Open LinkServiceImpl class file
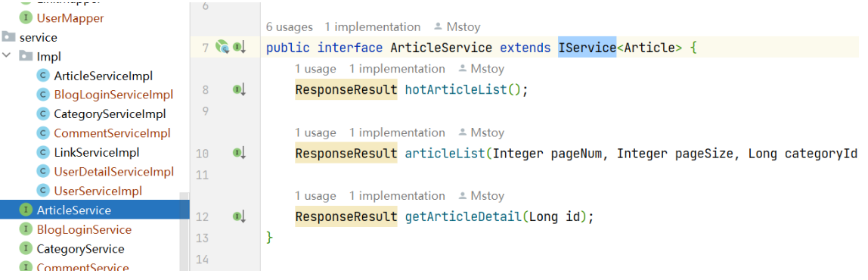The width and height of the screenshot is (868, 280). pyautogui.click(x=96, y=152)
